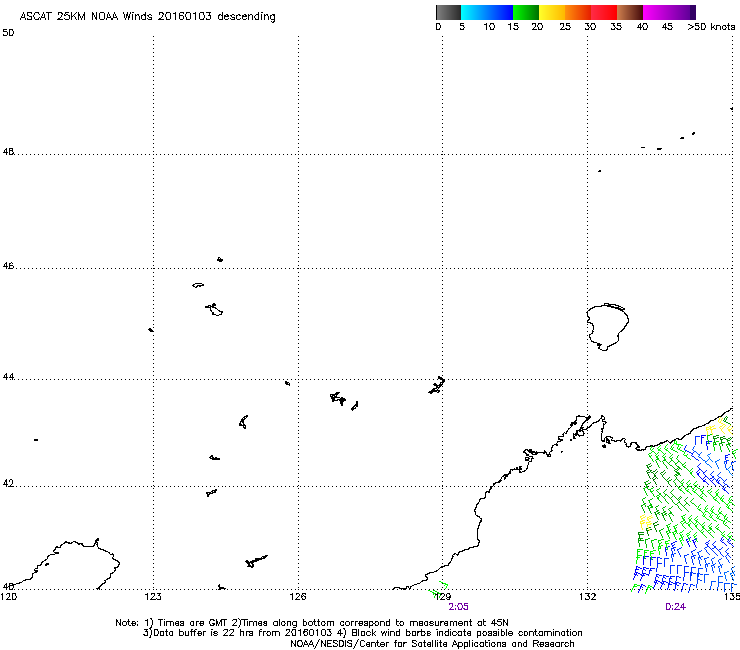Pick the yellow 20-25 knots legend color
This screenshot has width=740, height=650.
point(552,12)
